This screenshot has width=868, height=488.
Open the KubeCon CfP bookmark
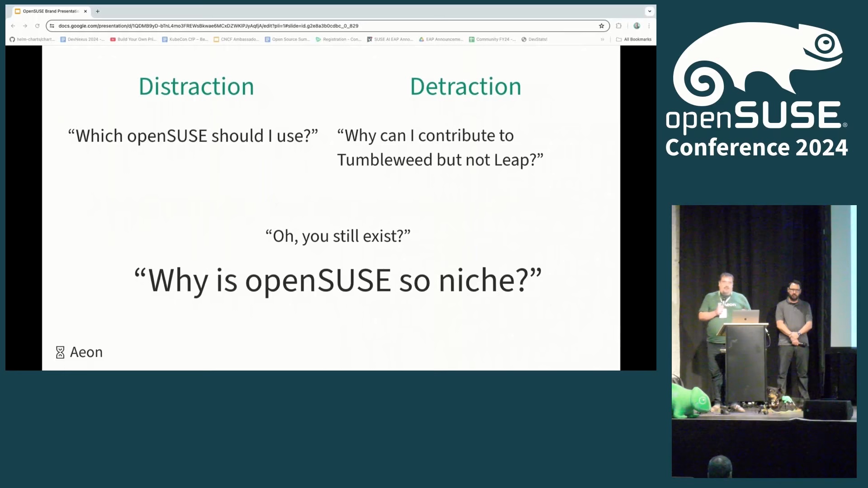coord(185,39)
